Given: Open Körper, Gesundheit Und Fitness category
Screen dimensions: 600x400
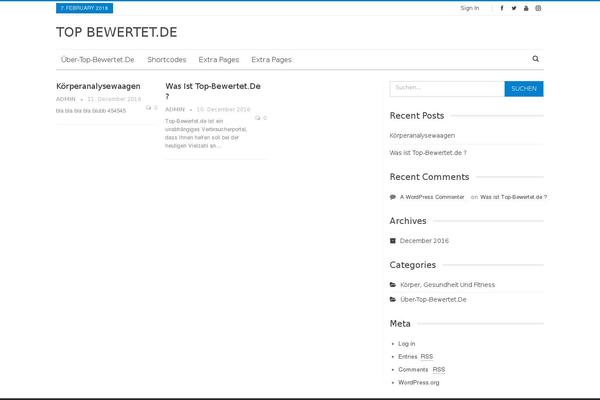Looking at the screenshot, I should coord(447,285).
